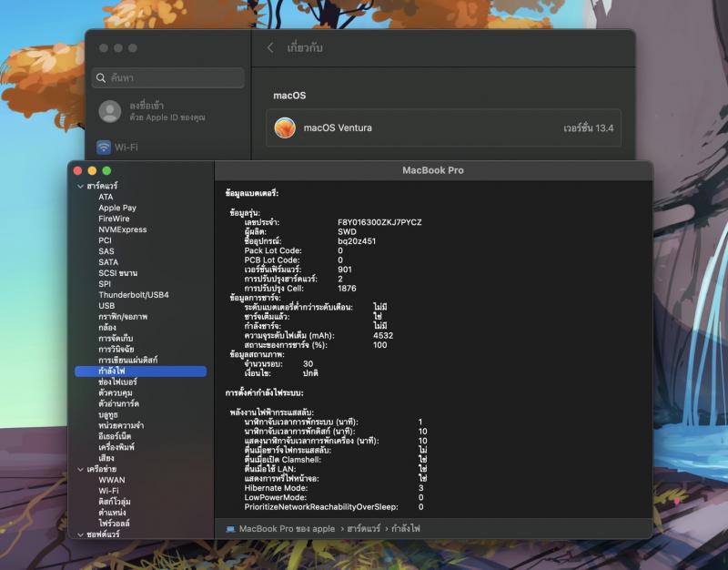
Task: Choose USB in the hardware list
Action: (x=106, y=306)
